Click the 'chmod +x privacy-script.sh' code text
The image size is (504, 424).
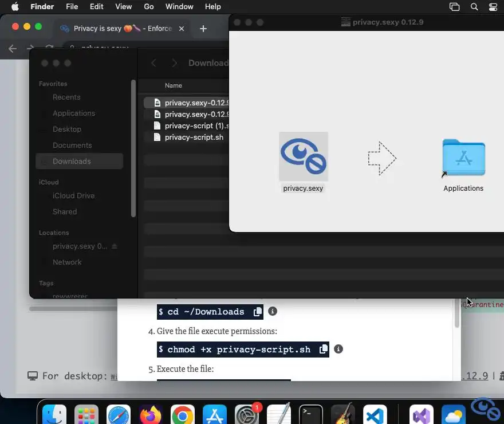[x=239, y=350]
